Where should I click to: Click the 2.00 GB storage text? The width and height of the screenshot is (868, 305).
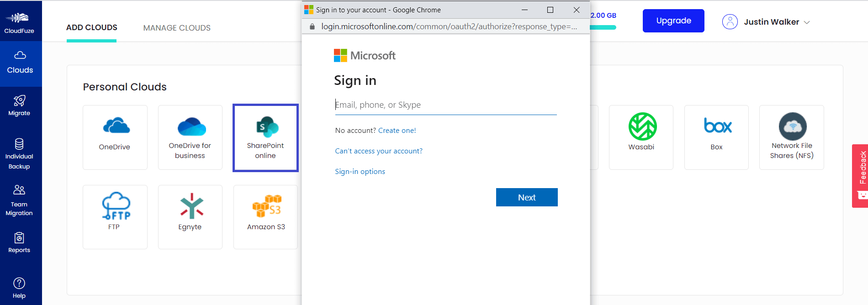click(603, 16)
